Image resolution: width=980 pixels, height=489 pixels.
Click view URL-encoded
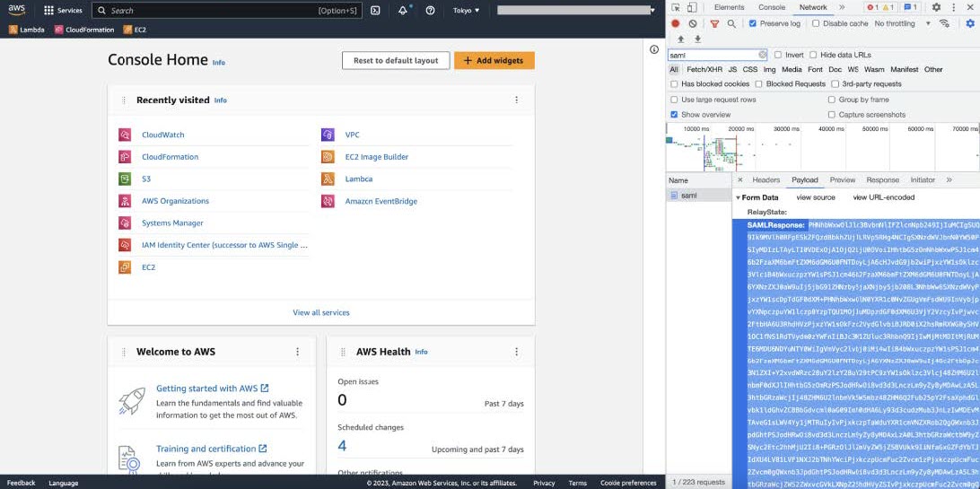883,197
